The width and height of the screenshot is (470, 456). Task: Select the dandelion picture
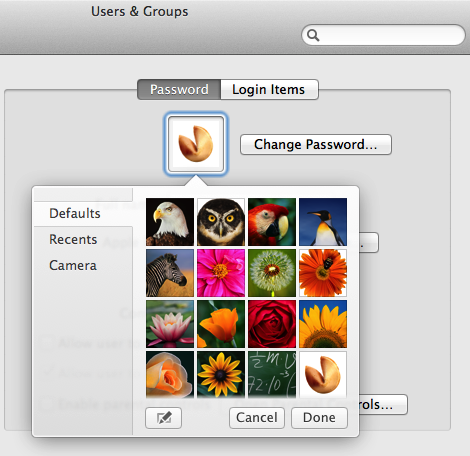click(272, 273)
